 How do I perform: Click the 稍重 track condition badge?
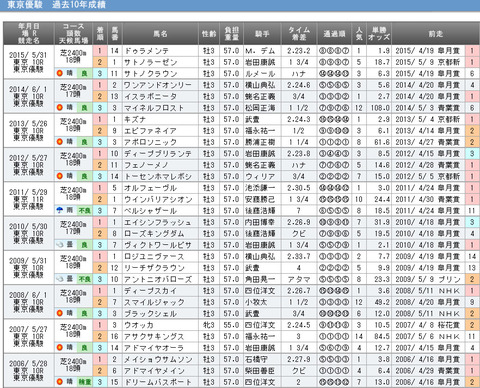(x=84, y=382)
